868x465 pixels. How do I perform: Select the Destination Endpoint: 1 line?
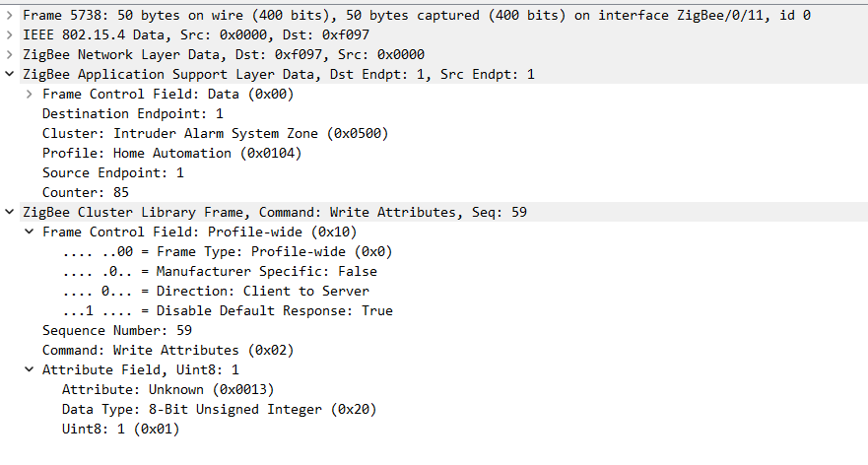point(132,113)
